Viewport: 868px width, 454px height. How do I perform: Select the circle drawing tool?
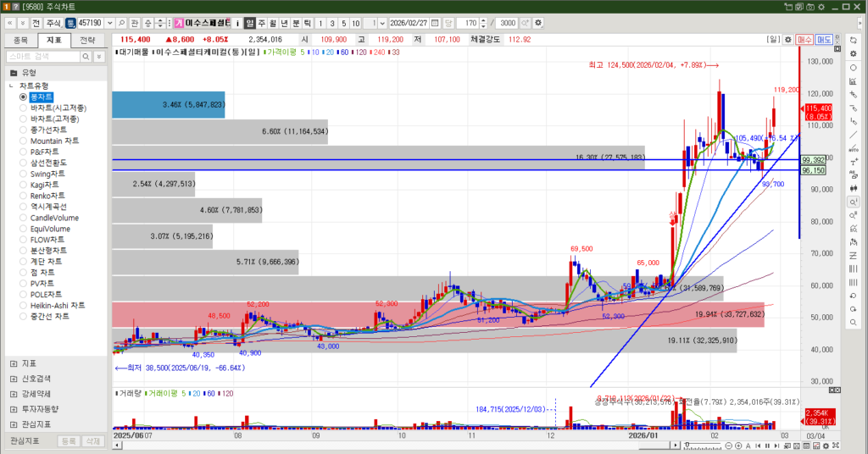pos(852,67)
